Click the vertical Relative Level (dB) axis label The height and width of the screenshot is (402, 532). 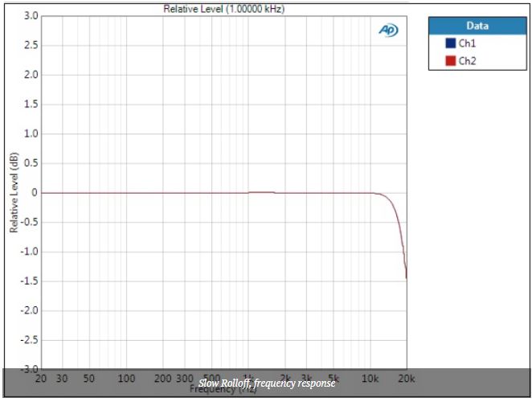14,192
